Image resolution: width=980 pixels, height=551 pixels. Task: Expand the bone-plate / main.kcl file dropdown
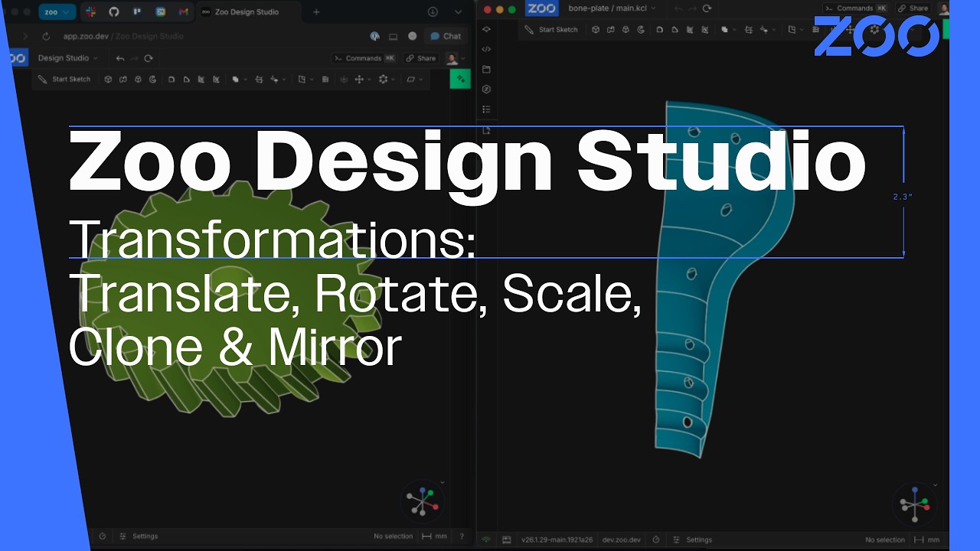[x=612, y=8]
